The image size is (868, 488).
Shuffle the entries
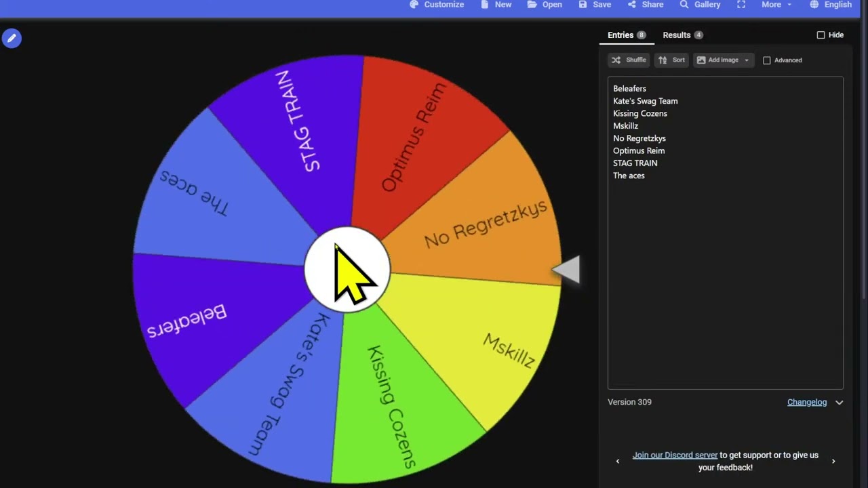pos(629,60)
